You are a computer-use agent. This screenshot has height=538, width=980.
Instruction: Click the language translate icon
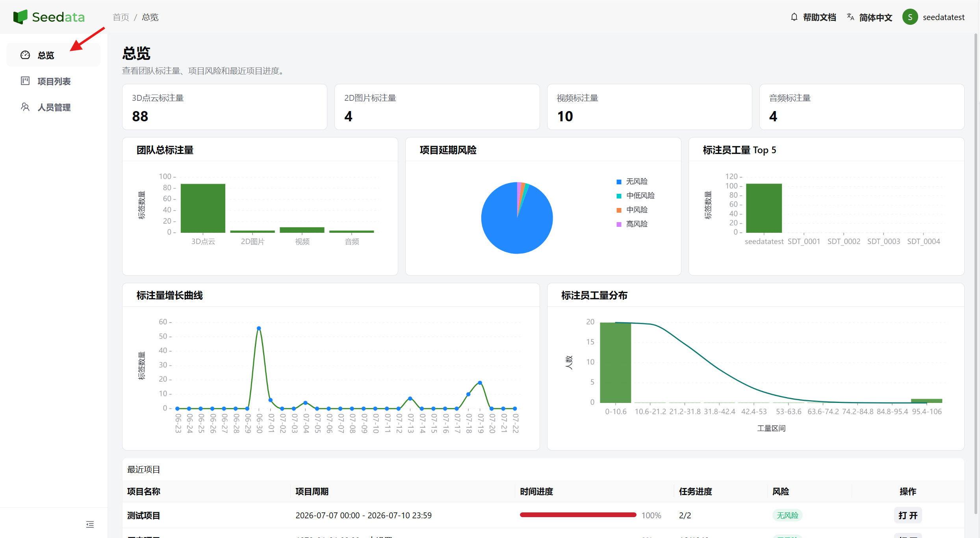coord(850,17)
